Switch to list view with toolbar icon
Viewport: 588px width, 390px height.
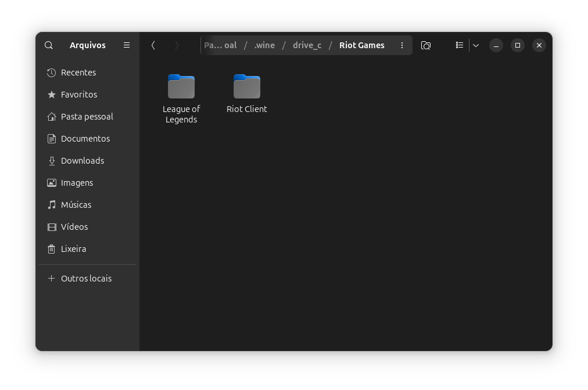(460, 45)
